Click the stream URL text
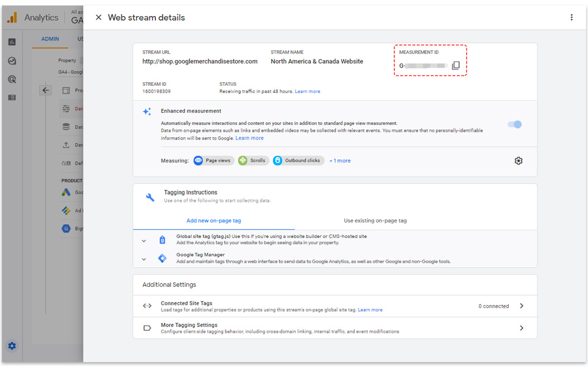This screenshot has width=588, height=368. click(x=200, y=61)
